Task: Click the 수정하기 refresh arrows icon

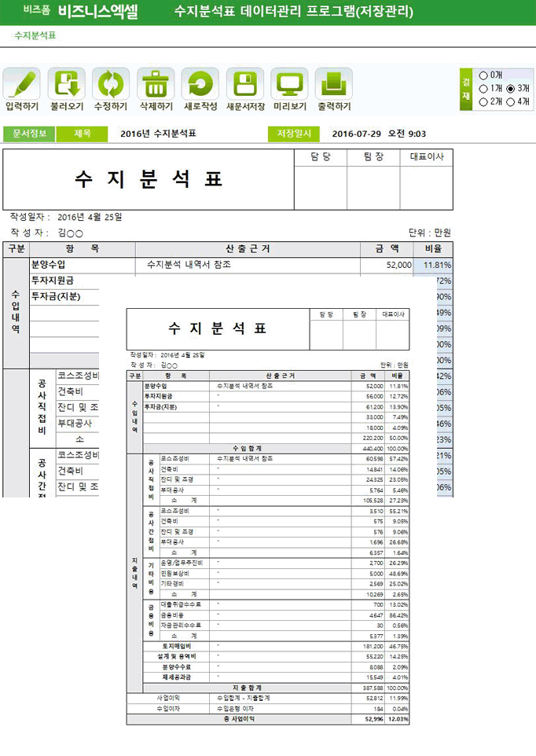Action: click(111, 84)
